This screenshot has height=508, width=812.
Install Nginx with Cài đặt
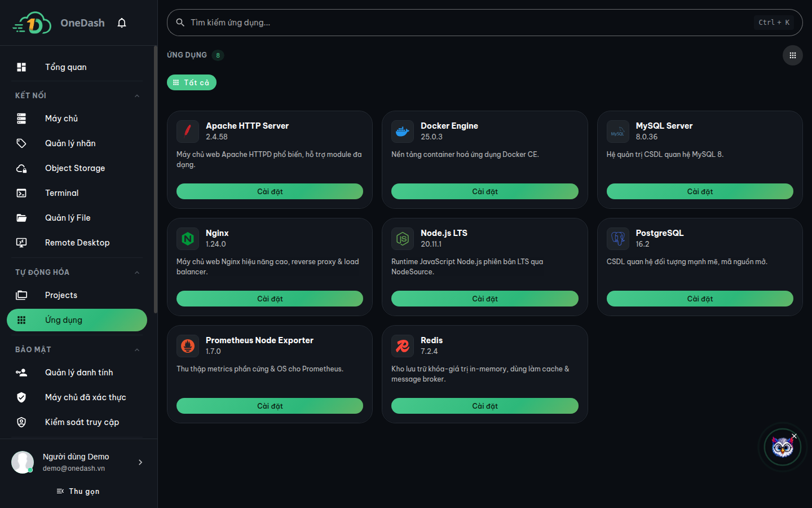(x=270, y=299)
